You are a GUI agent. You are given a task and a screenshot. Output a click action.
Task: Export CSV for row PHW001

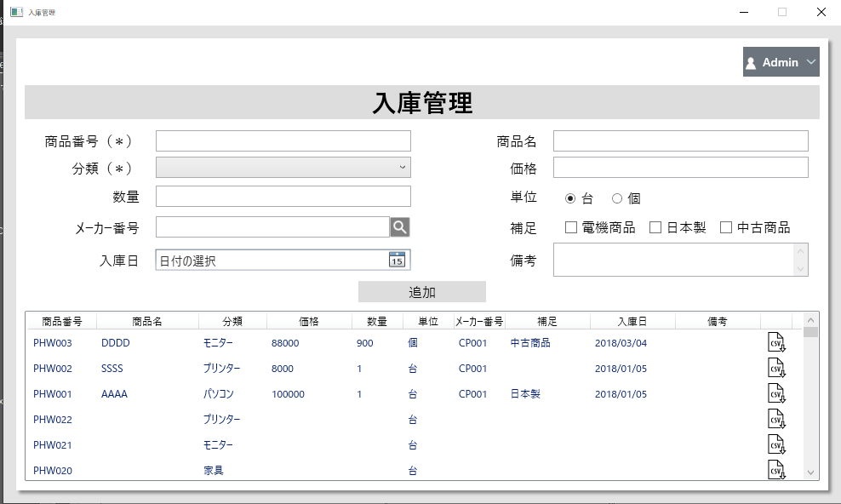pyautogui.click(x=776, y=393)
